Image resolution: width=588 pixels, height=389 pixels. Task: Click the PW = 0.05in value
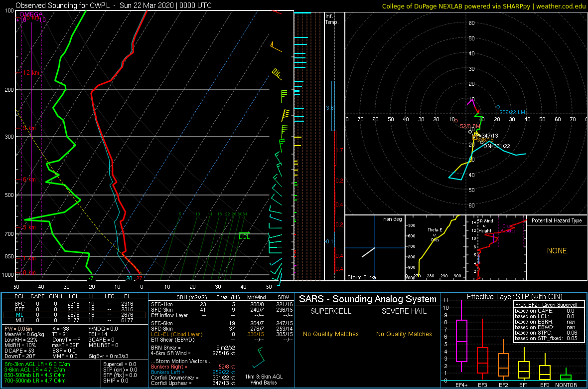pyautogui.click(x=20, y=329)
